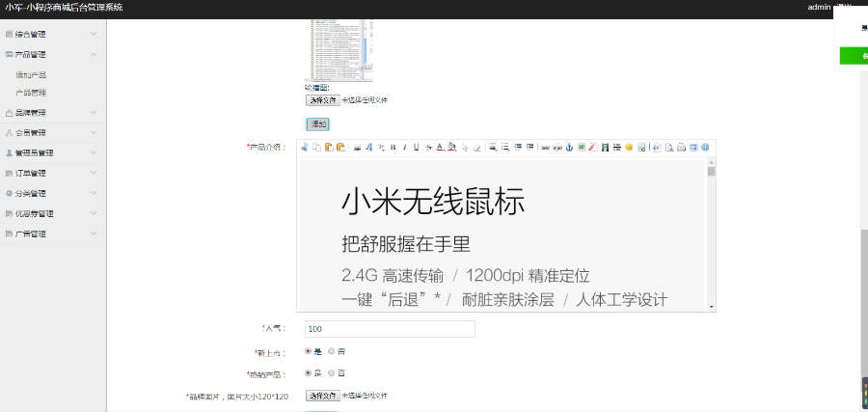
Task: Expand the 品牌管理 sidebar section
Action: [x=53, y=113]
